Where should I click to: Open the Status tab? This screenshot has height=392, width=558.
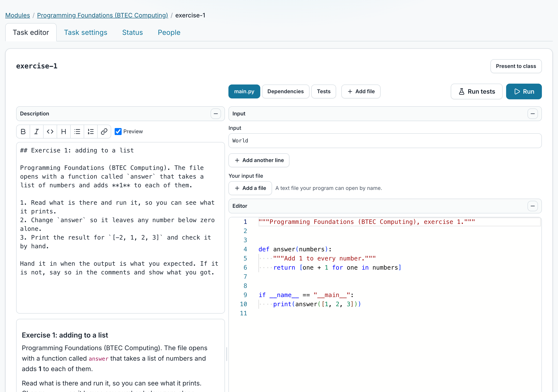tap(133, 32)
